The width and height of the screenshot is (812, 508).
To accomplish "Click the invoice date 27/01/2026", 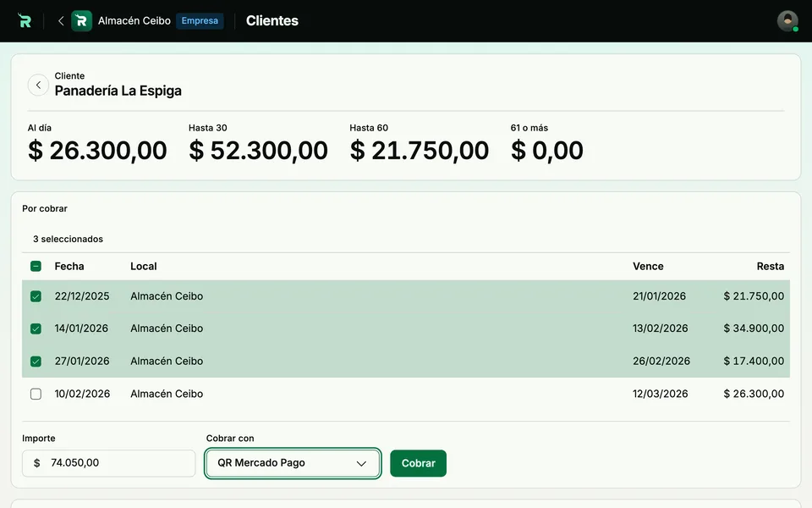I will (82, 362).
